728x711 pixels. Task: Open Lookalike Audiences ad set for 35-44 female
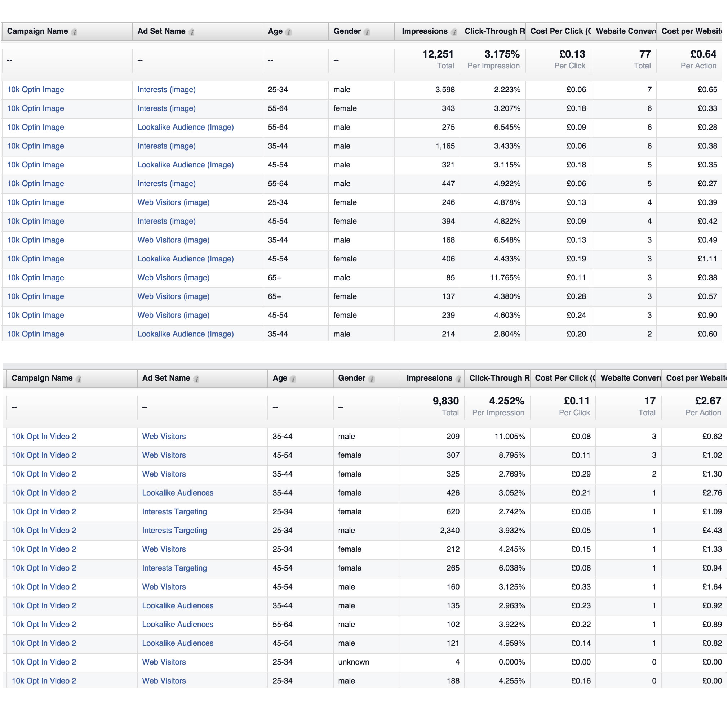tap(178, 493)
